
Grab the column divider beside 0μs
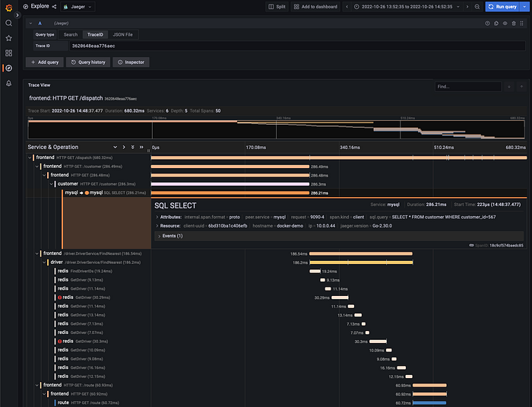(148, 149)
